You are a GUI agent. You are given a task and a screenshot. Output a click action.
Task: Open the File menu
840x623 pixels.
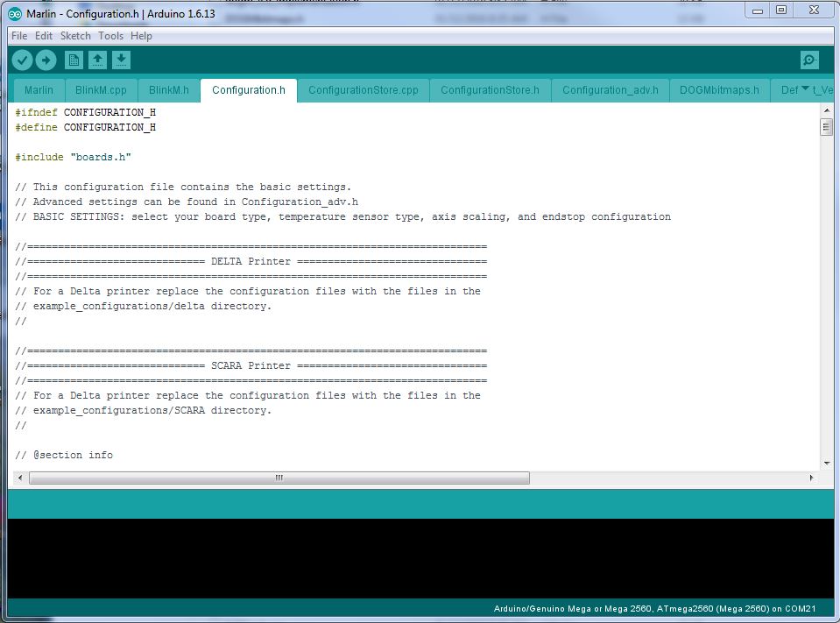(19, 36)
